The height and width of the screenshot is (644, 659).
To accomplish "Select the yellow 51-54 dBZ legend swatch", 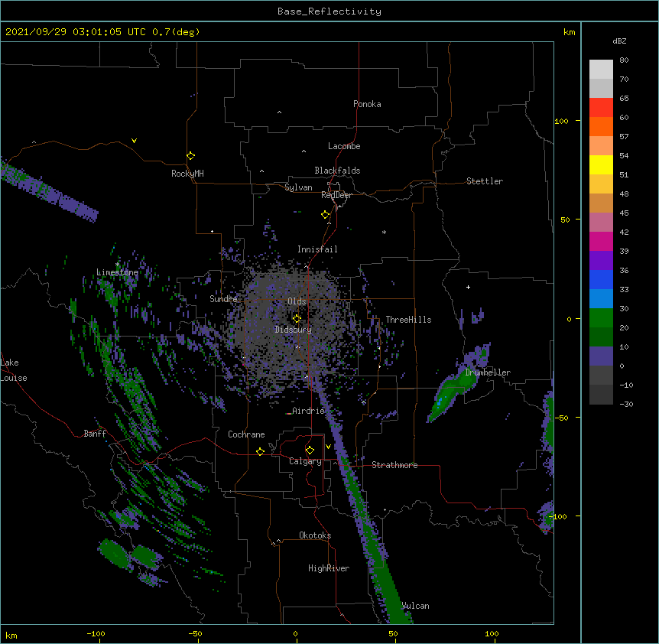I will point(601,164).
